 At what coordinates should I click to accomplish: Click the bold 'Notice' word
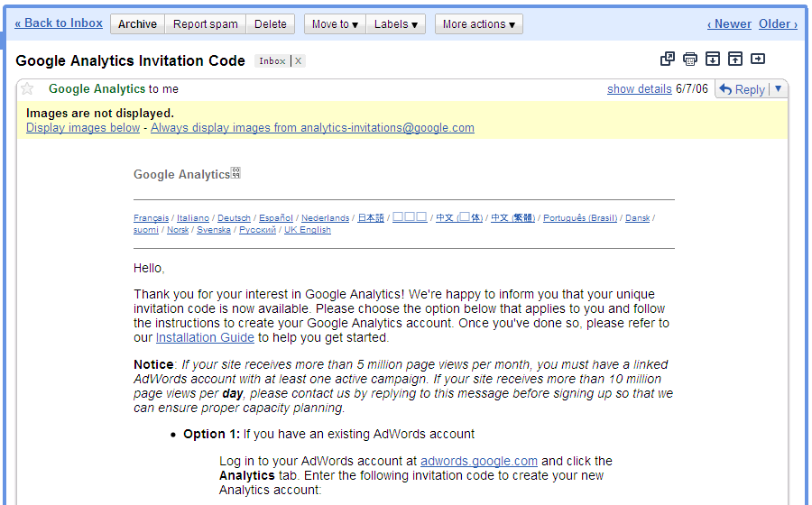[153, 365]
